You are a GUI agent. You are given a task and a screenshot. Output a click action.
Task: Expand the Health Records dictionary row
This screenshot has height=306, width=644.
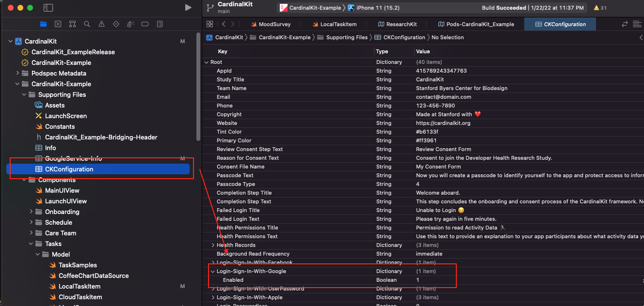point(213,245)
